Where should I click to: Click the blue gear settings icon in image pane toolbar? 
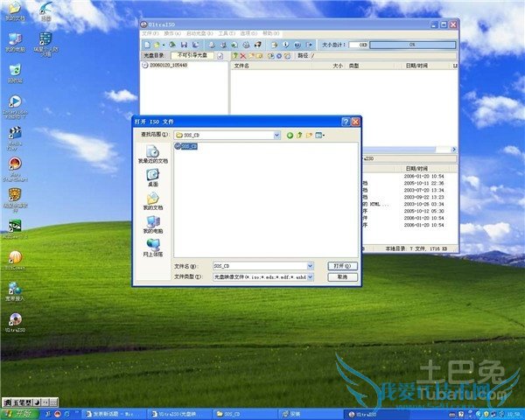[279, 56]
